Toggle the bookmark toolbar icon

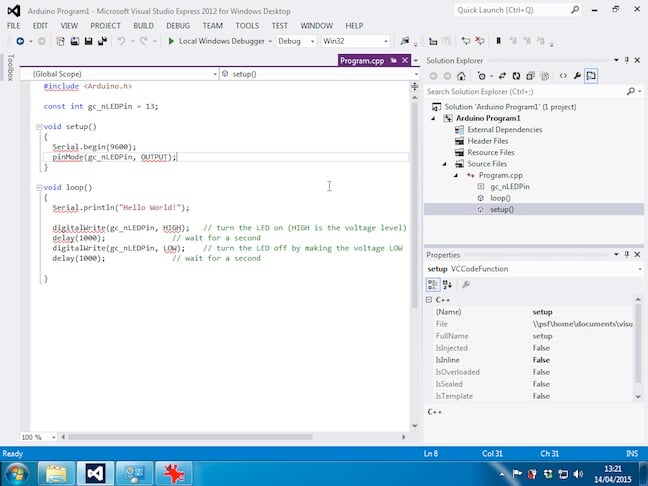[x=498, y=40]
